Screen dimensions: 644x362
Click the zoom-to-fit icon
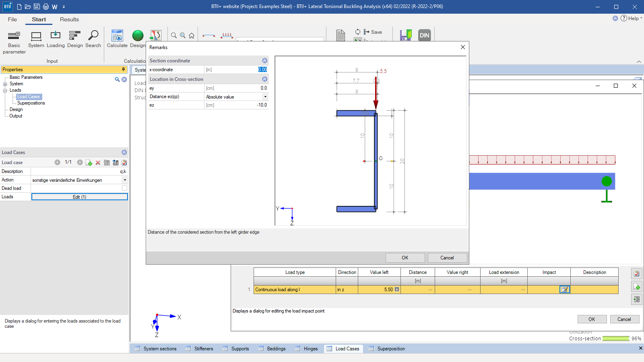[183, 35]
